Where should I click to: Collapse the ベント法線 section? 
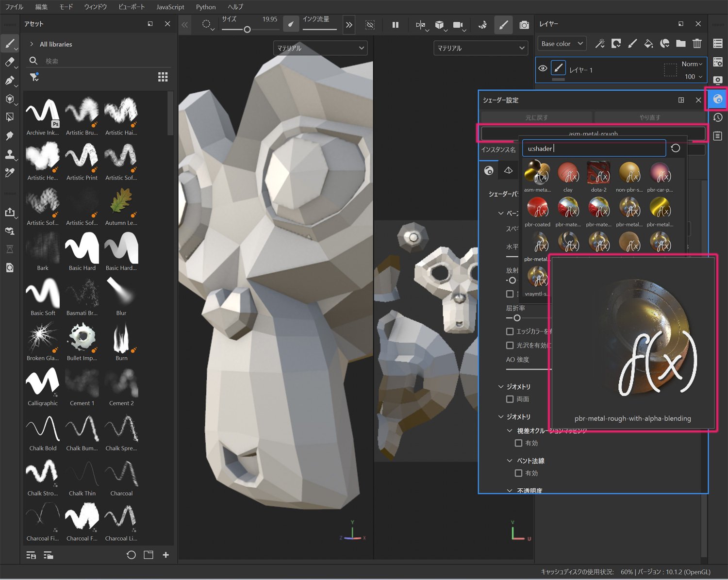(510, 461)
